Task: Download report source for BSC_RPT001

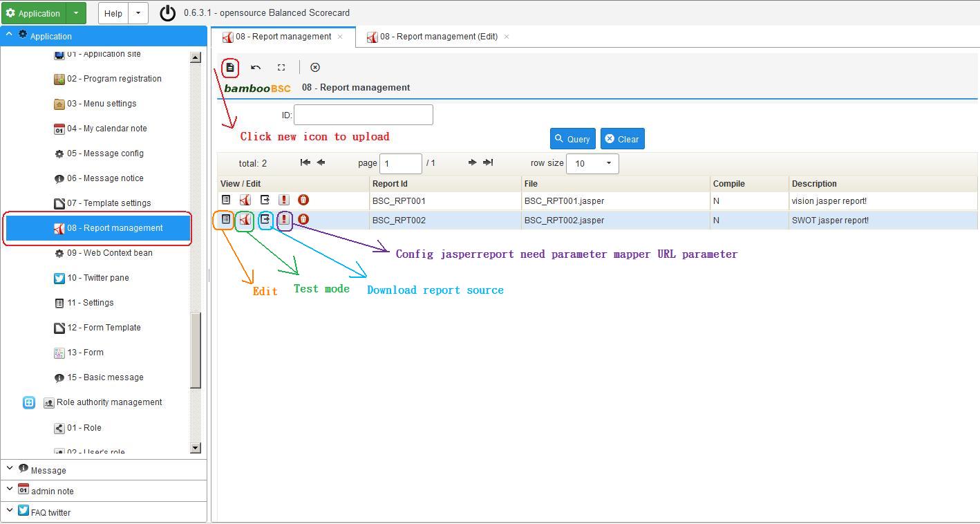Action: (x=265, y=200)
